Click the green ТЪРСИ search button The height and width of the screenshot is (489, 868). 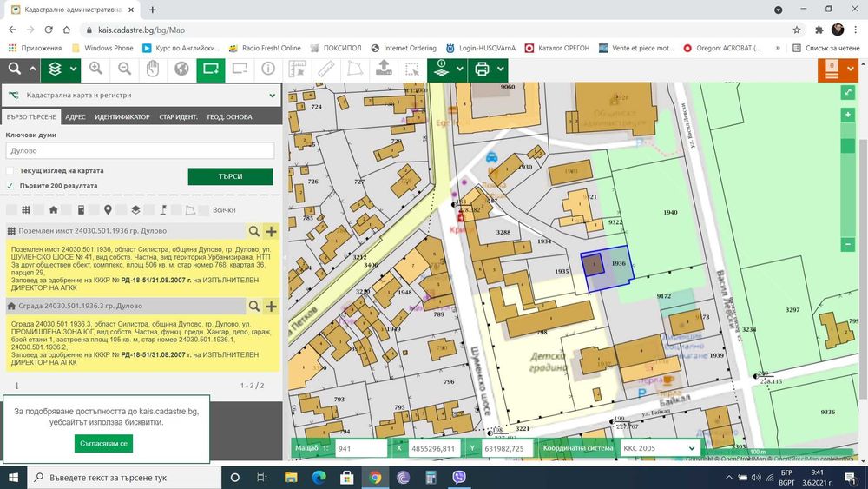230,176
